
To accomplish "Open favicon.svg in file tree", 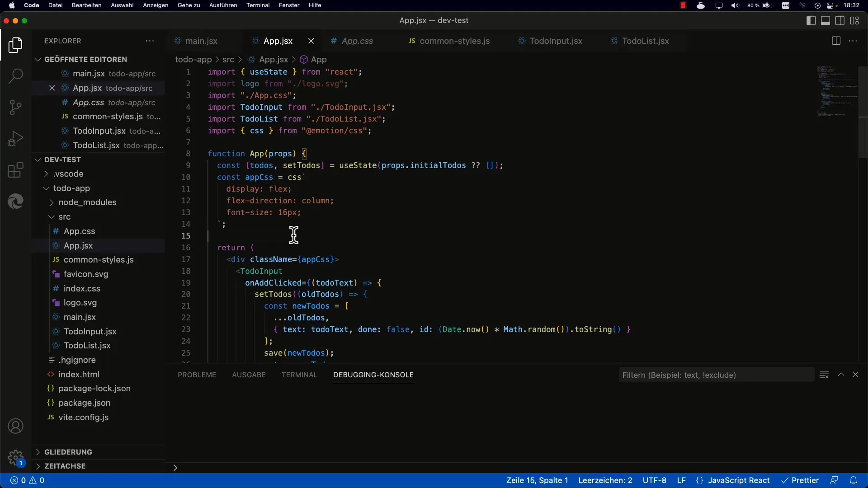I will tap(86, 274).
